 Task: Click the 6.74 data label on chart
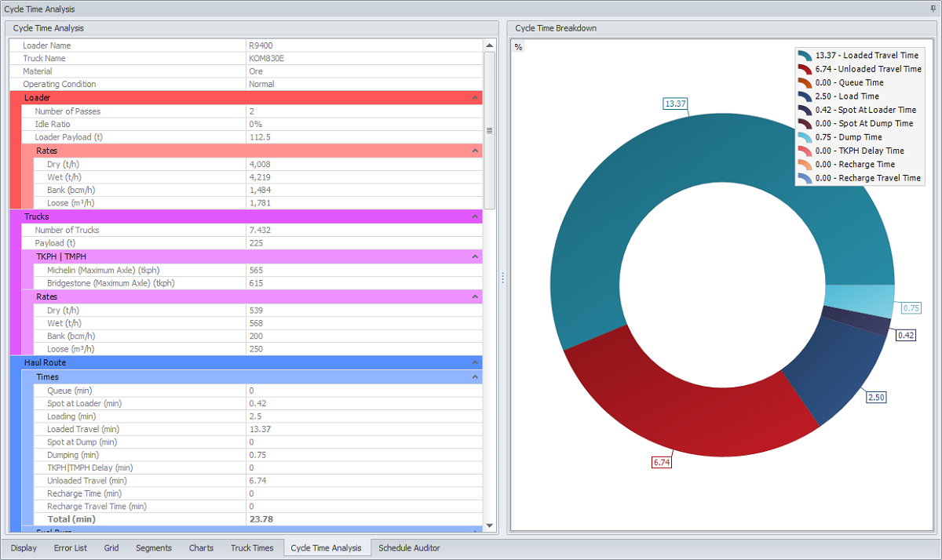pyautogui.click(x=662, y=463)
